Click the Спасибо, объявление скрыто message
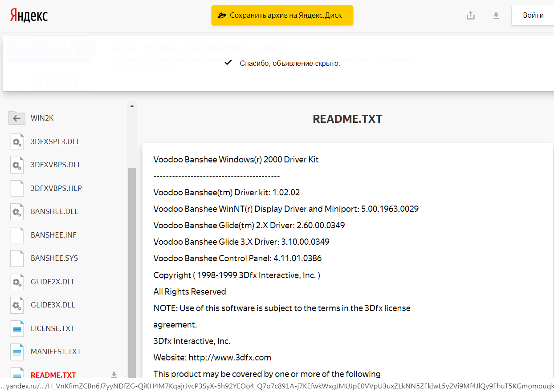The height and width of the screenshot is (392, 554). point(290,63)
